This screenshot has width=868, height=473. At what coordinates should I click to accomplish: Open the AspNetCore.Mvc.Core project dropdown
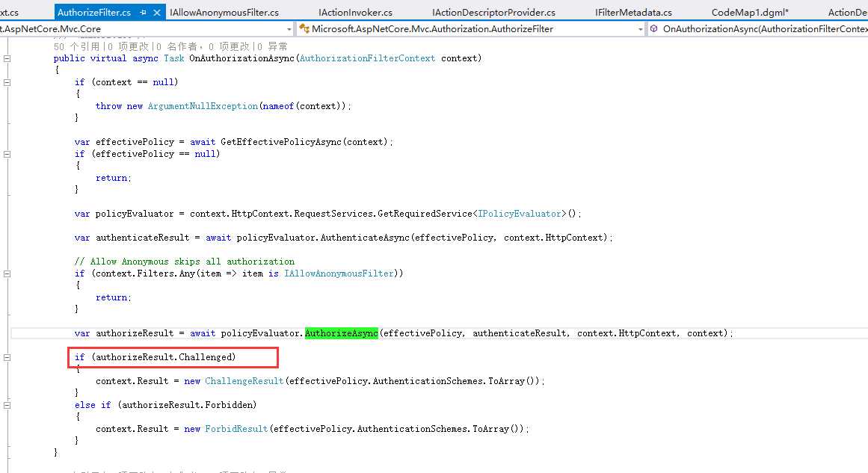tap(289, 28)
